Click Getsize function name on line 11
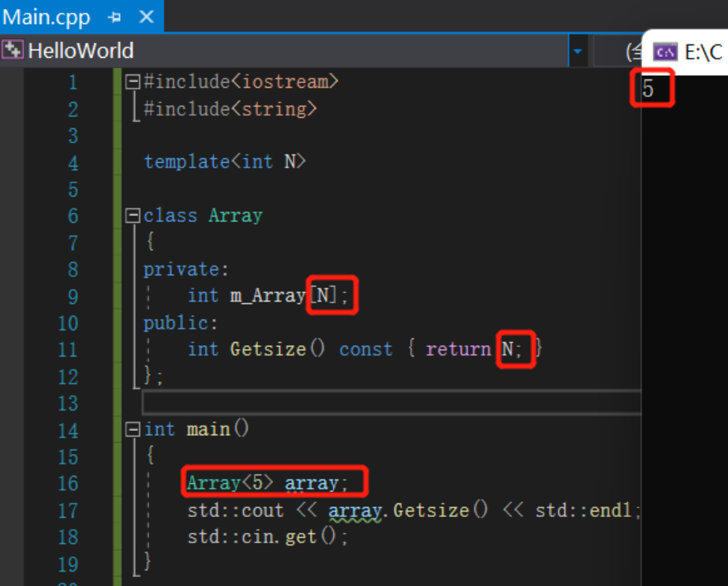Screen dimensions: 728x586 tap(268, 349)
